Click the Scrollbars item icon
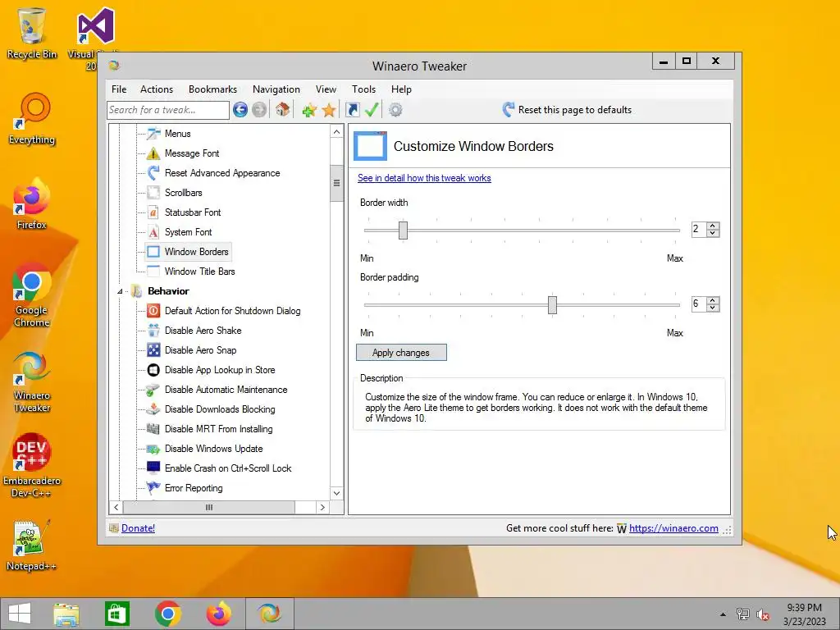The height and width of the screenshot is (630, 840). pyautogui.click(x=153, y=192)
